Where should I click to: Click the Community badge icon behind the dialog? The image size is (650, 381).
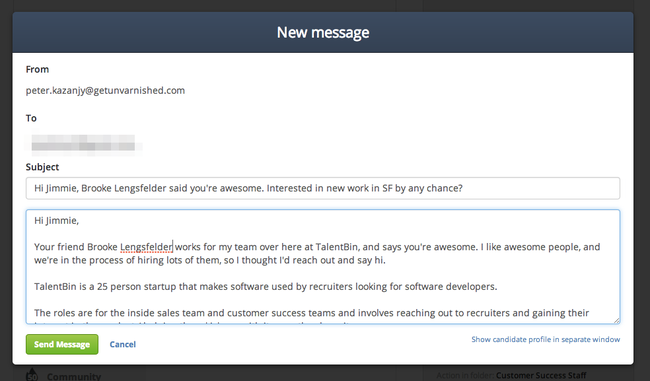32,374
